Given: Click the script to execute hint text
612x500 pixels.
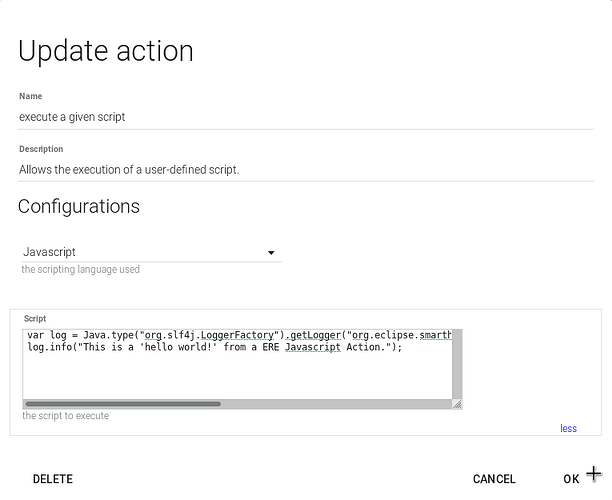Looking at the screenshot, I should (x=66, y=415).
